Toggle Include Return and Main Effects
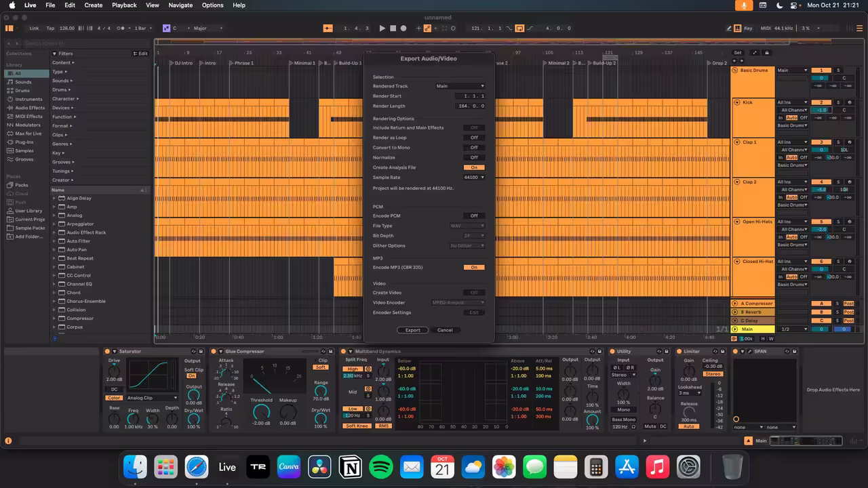This screenshot has width=868, height=488. pos(474,127)
